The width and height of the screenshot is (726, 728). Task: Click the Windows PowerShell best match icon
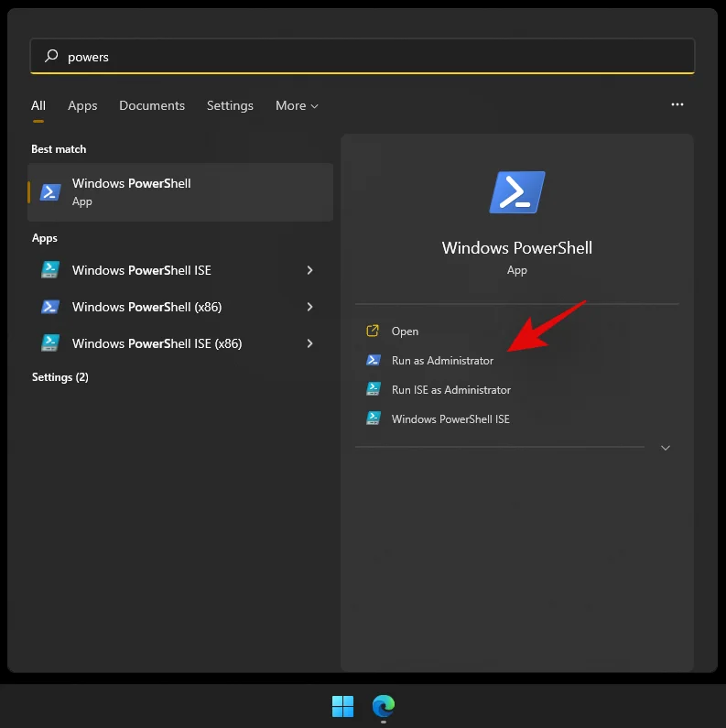point(50,191)
